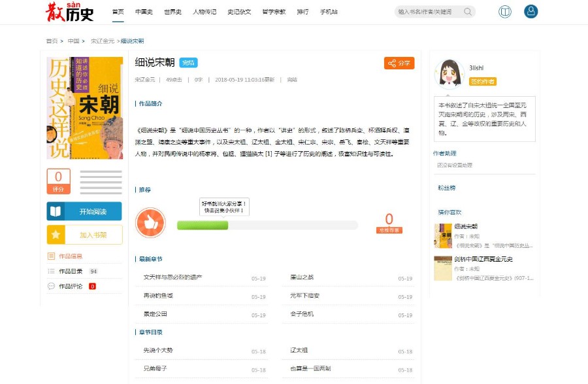
Task: Click the 完结 status badge
Action: pos(189,63)
